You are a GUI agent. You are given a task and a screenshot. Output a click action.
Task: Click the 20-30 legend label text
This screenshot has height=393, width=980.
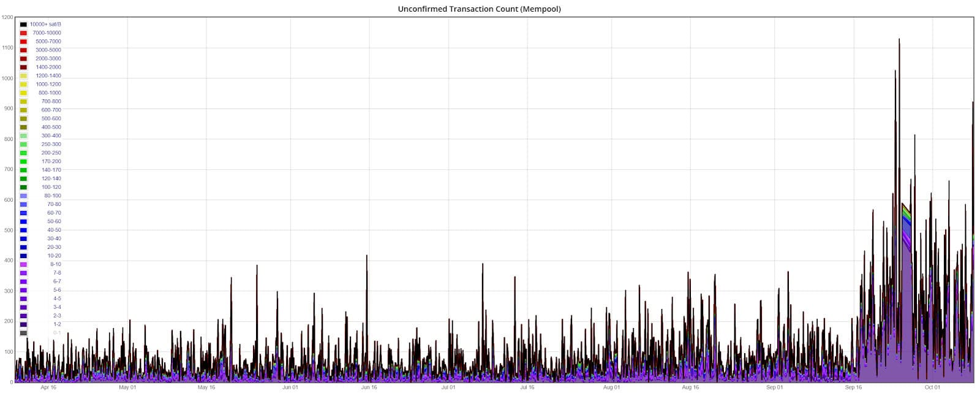(54, 248)
